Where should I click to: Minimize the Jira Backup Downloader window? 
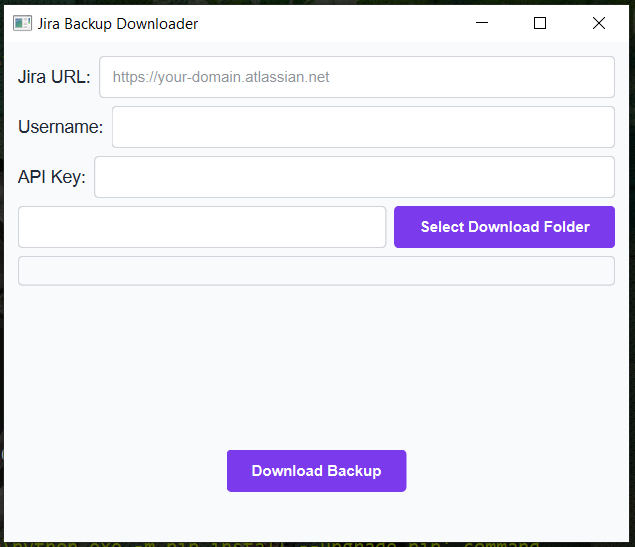[482, 23]
